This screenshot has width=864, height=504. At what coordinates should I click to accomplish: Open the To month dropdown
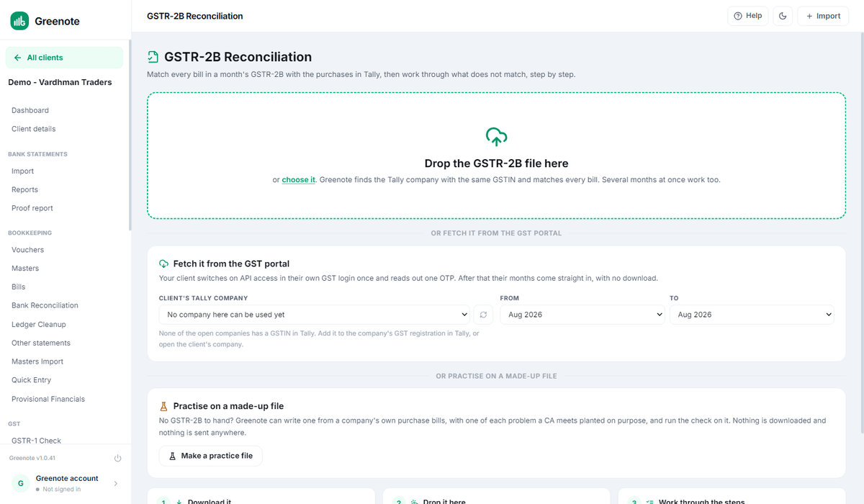pyautogui.click(x=752, y=315)
